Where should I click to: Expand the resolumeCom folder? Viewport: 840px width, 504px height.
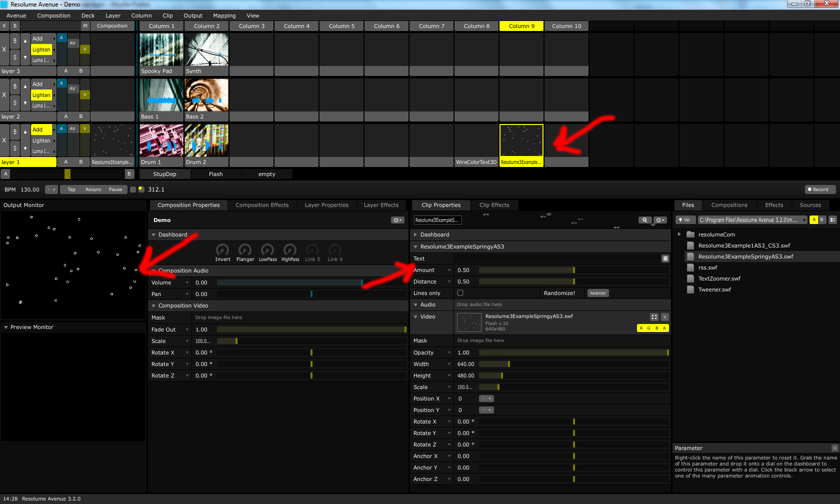point(679,234)
